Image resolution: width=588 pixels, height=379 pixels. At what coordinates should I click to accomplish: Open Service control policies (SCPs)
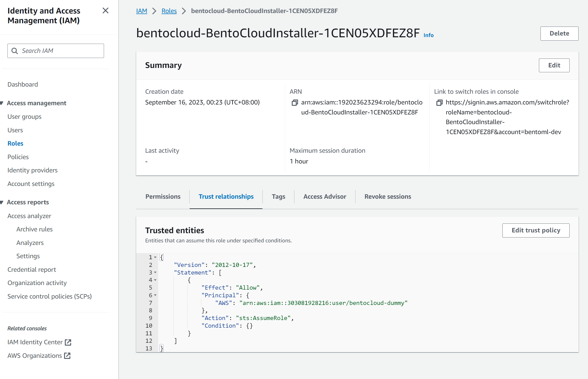[x=50, y=297]
